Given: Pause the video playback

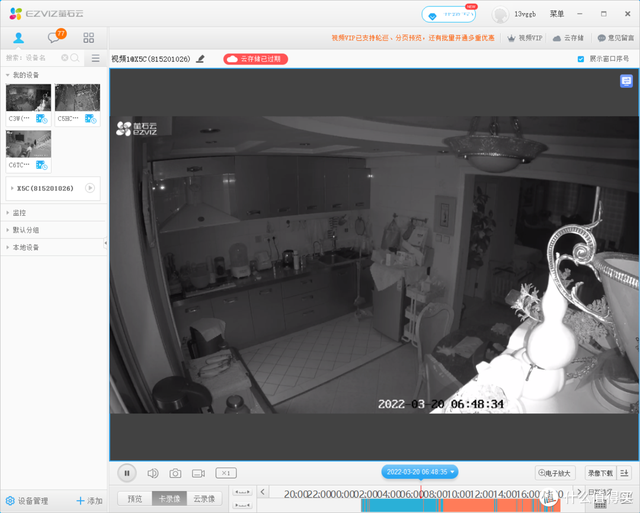Looking at the screenshot, I should [127, 473].
